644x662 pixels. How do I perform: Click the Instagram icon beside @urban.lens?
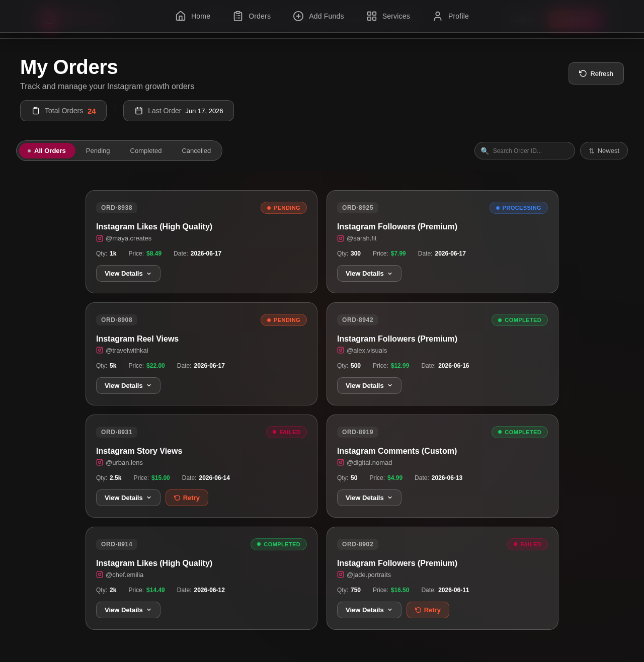100,463
